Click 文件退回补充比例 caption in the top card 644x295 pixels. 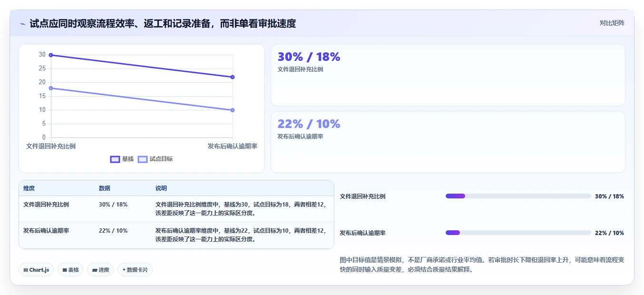pos(300,69)
